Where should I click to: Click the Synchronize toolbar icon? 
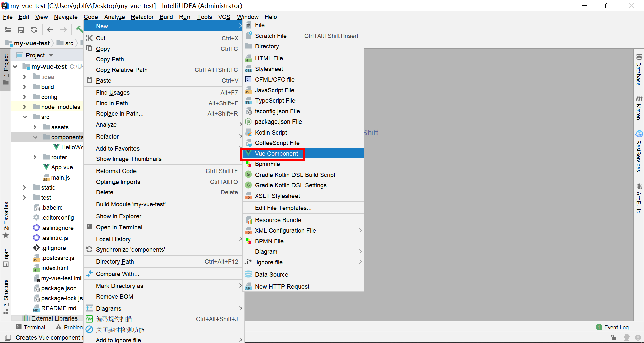pos(34,30)
